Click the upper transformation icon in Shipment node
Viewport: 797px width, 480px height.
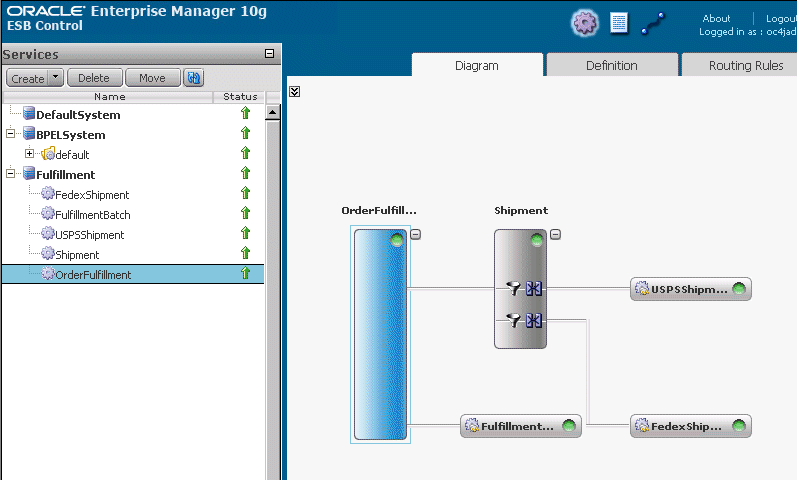(x=534, y=289)
